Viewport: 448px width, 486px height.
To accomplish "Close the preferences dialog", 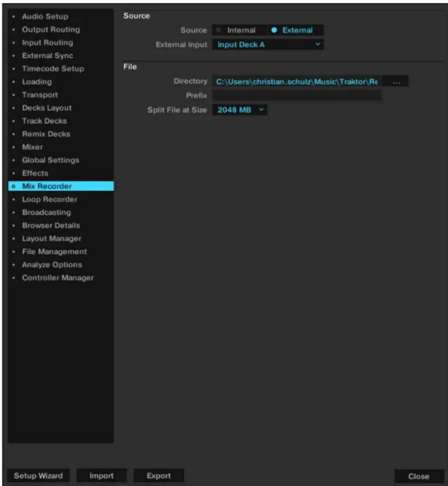I will [419, 476].
